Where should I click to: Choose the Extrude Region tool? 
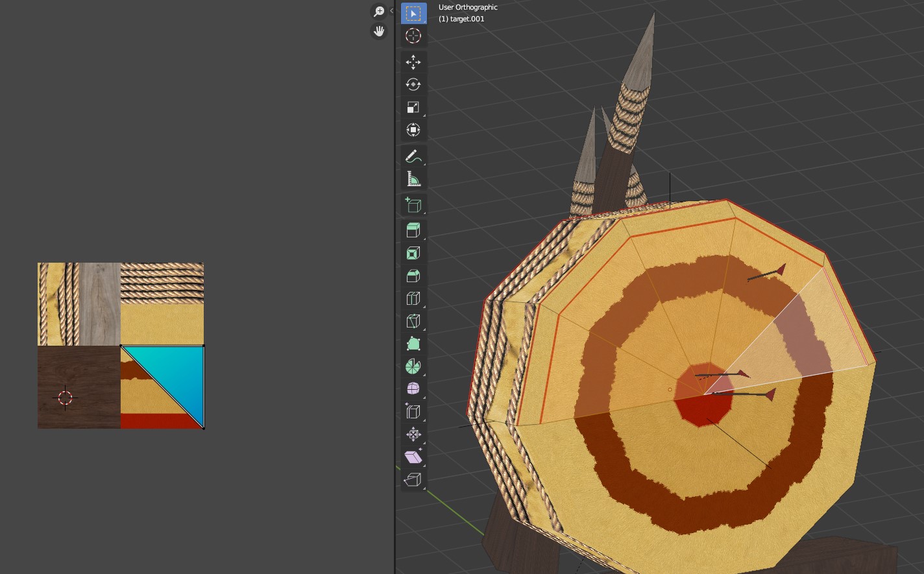point(413,230)
